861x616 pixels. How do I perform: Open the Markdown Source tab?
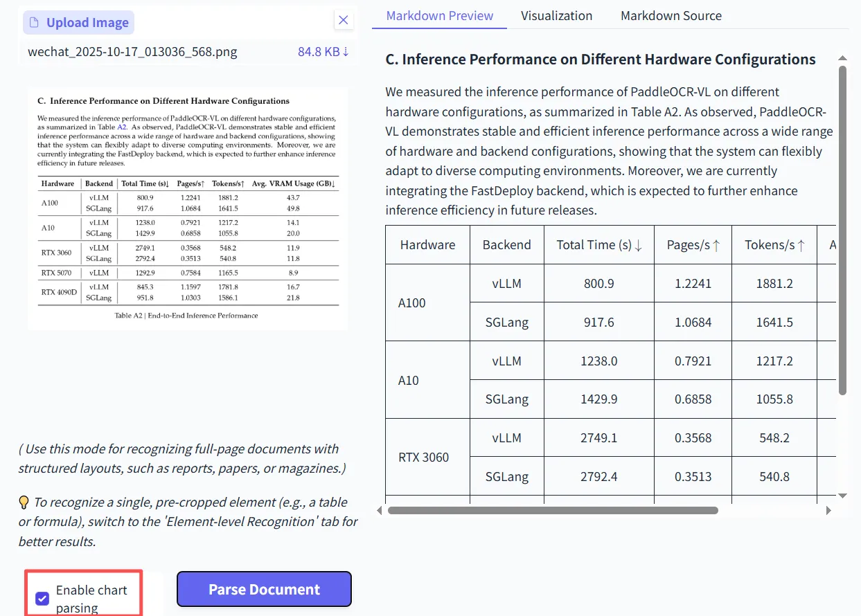click(x=671, y=15)
